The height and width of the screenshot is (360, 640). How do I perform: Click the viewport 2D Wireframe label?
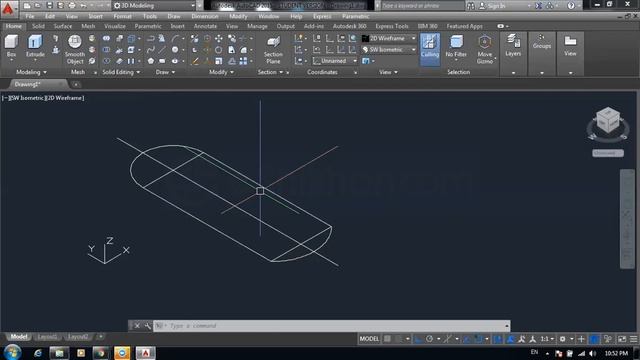tap(64, 98)
